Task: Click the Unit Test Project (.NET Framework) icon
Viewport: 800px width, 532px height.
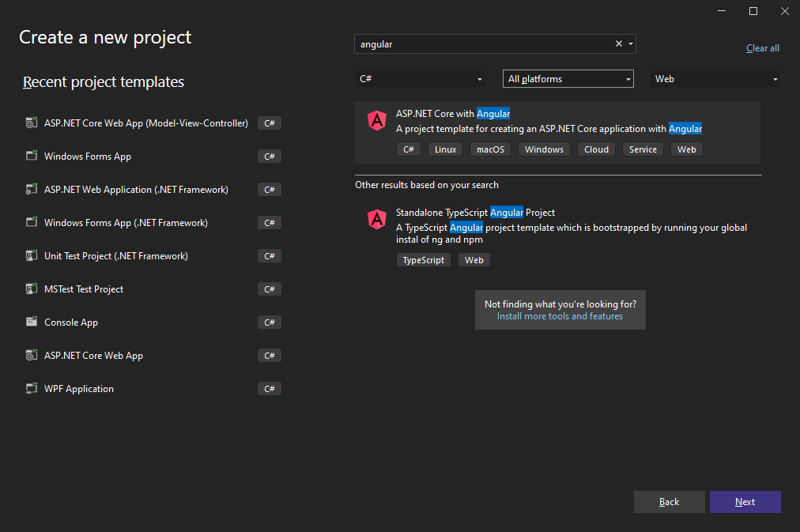Action: pos(32,255)
